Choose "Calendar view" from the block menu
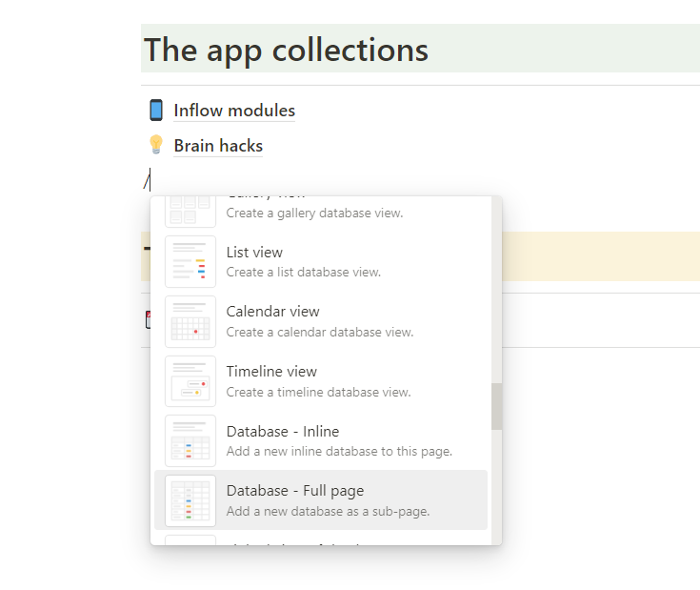700x590 pixels. click(272, 312)
